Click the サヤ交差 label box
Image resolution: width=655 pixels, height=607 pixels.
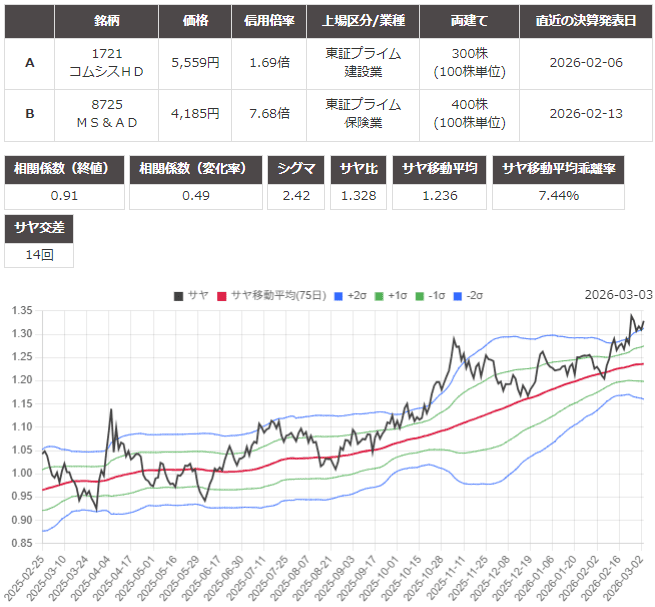click(x=39, y=229)
